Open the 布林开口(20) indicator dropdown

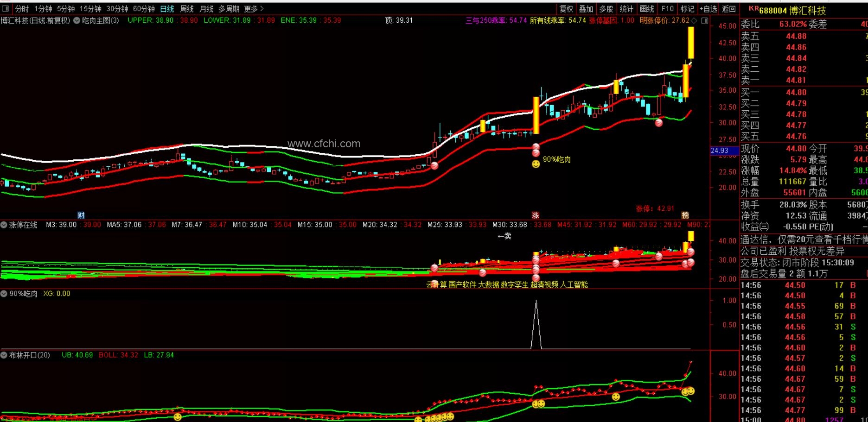tap(4, 355)
